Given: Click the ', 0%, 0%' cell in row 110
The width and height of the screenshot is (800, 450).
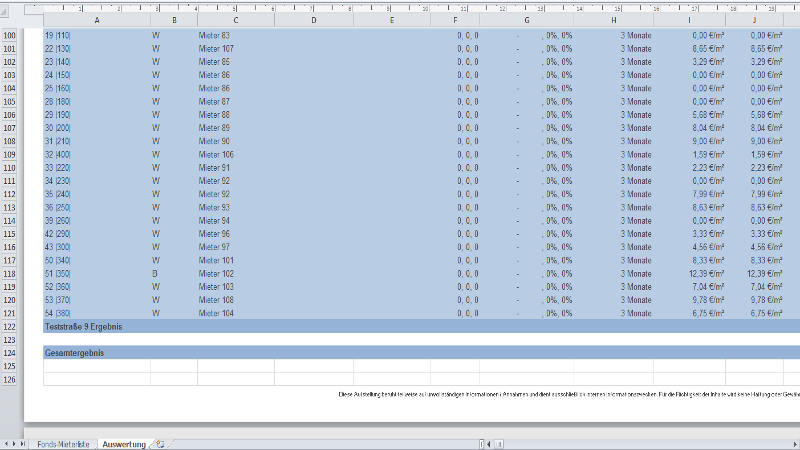Looking at the screenshot, I should pos(557,168).
